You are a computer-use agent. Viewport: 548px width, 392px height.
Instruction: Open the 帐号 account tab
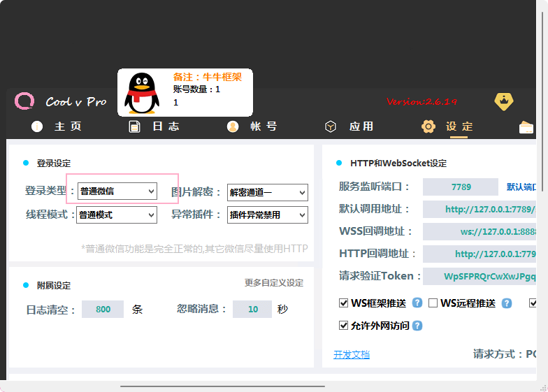click(252, 126)
